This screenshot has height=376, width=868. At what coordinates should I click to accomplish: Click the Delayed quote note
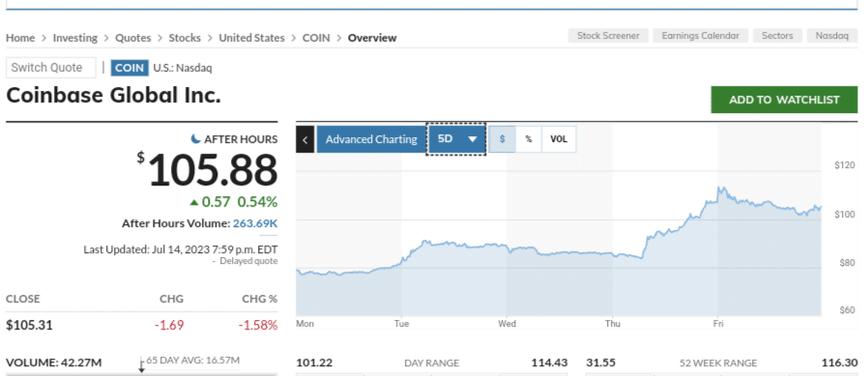click(x=248, y=261)
